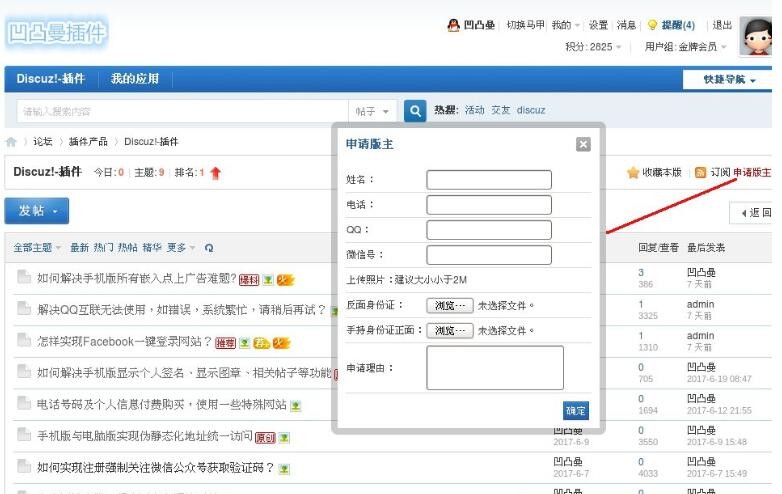The height and width of the screenshot is (494, 782).
Task: Click the 返回 button
Action: [x=751, y=213]
